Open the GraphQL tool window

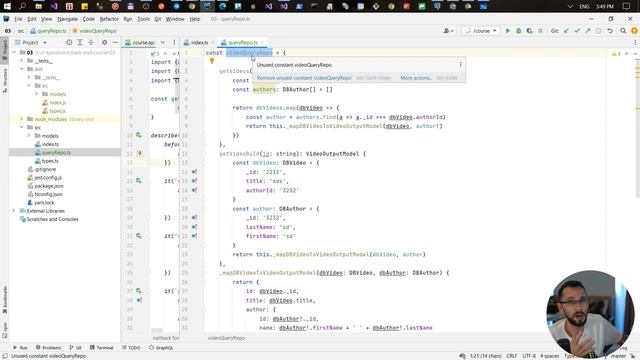pyautogui.click(x=161, y=348)
